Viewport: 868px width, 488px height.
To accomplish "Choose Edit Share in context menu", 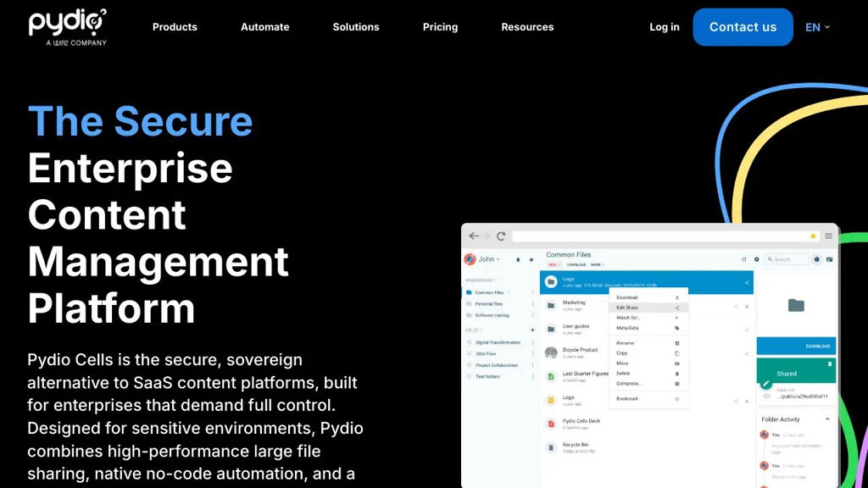I will 648,308.
